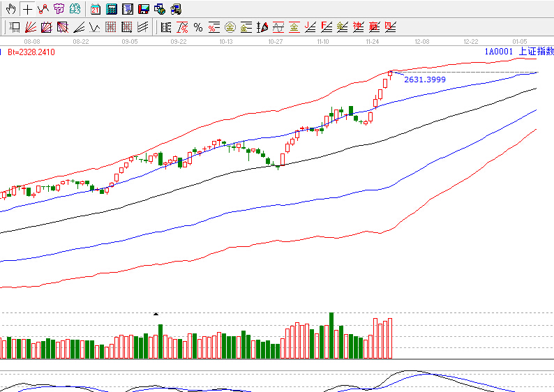The width and height of the screenshot is (554, 392).
Task: Choose the percent symbol tool
Action: click(x=198, y=28)
